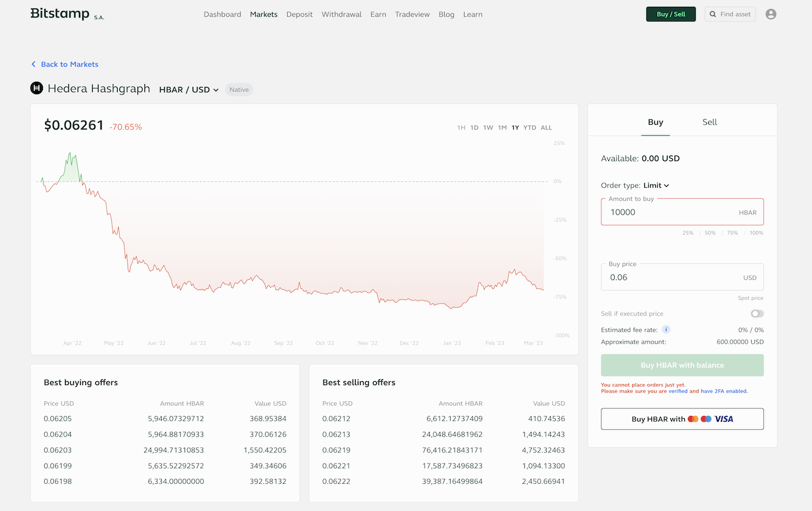Image resolution: width=812 pixels, height=511 pixels.
Task: Select the 1H chart range
Action: (461, 128)
